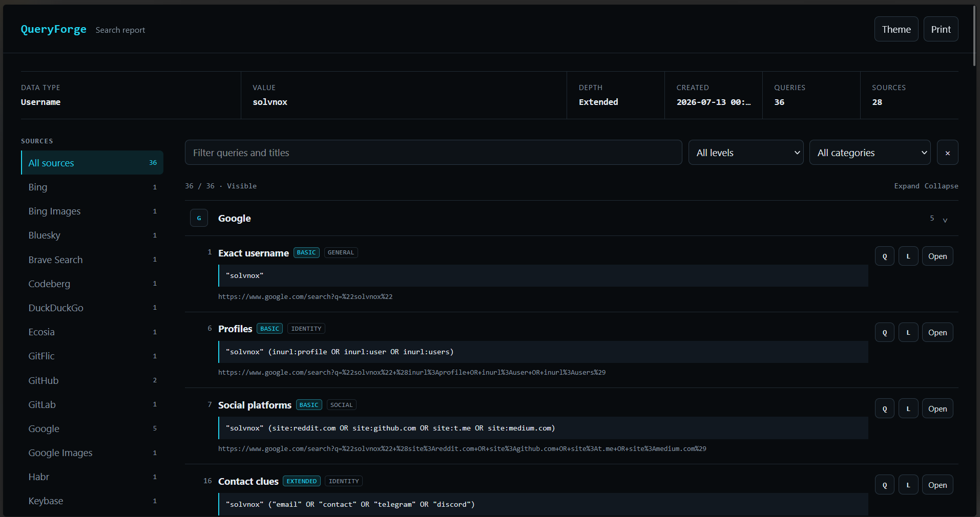Image resolution: width=980 pixels, height=517 pixels.
Task: Select GitLab source
Action: tap(92, 404)
